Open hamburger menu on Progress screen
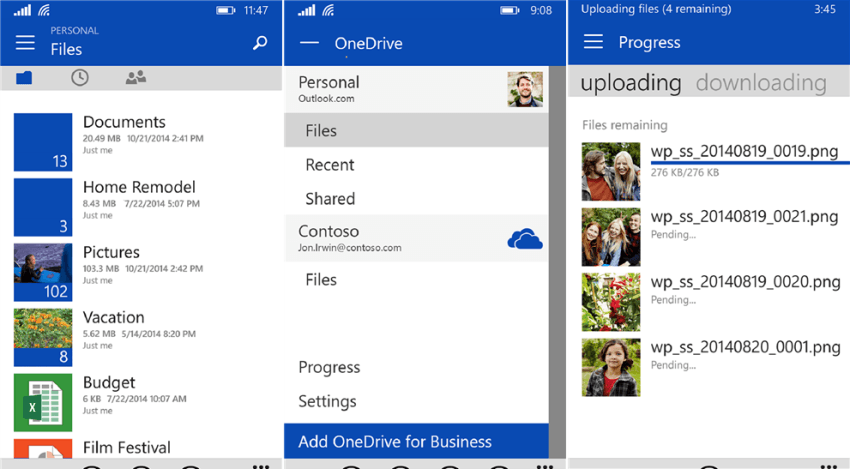The image size is (850, 469). (593, 42)
